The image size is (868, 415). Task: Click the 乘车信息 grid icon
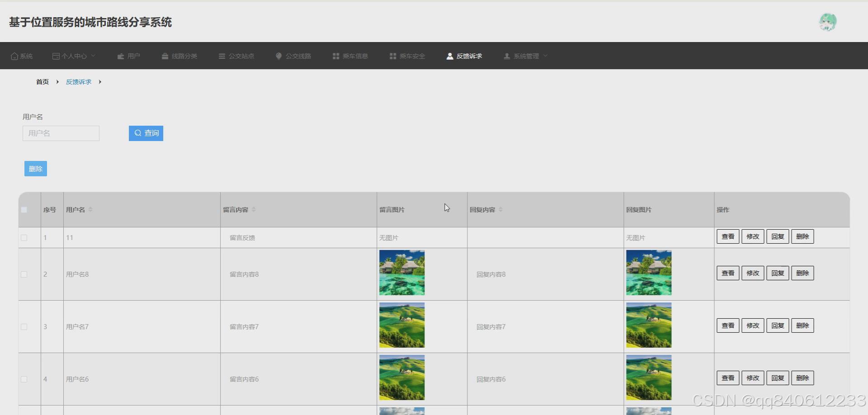pos(336,56)
